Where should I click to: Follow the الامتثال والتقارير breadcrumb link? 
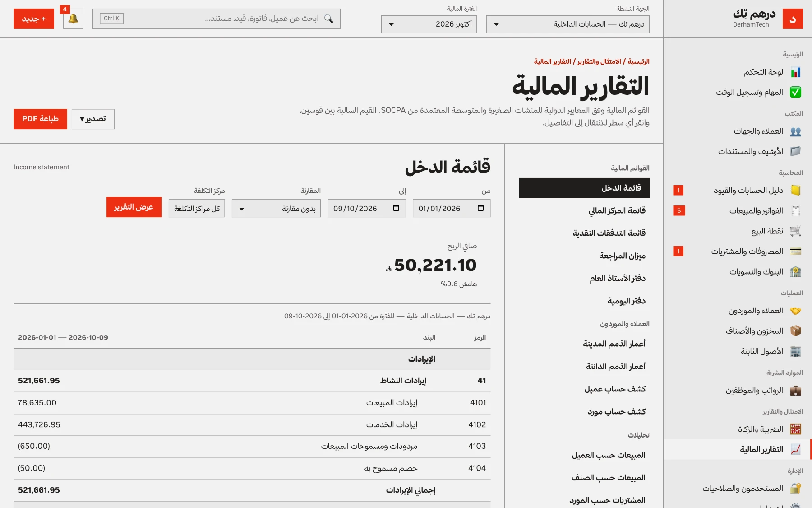(x=599, y=61)
